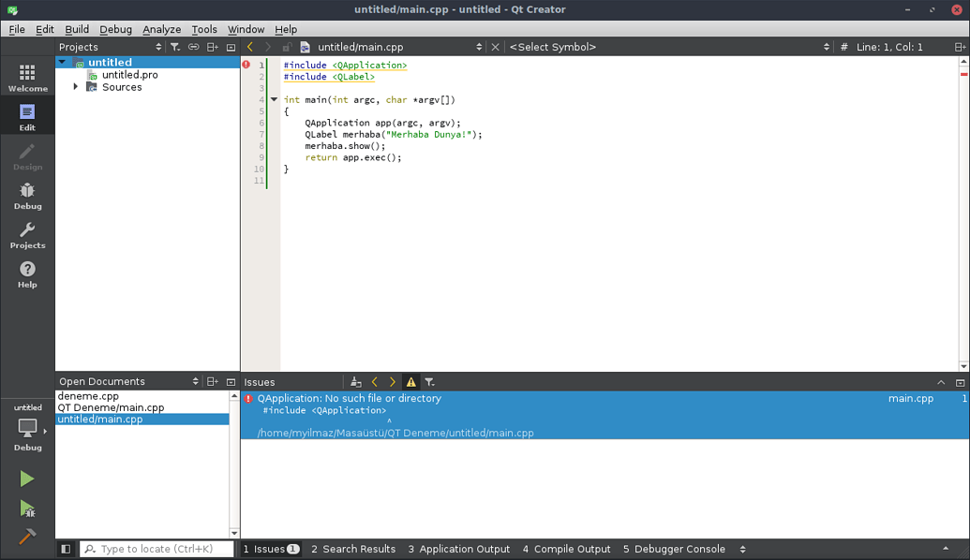Toggle the warnings filter in Issues panel

pos(410,382)
